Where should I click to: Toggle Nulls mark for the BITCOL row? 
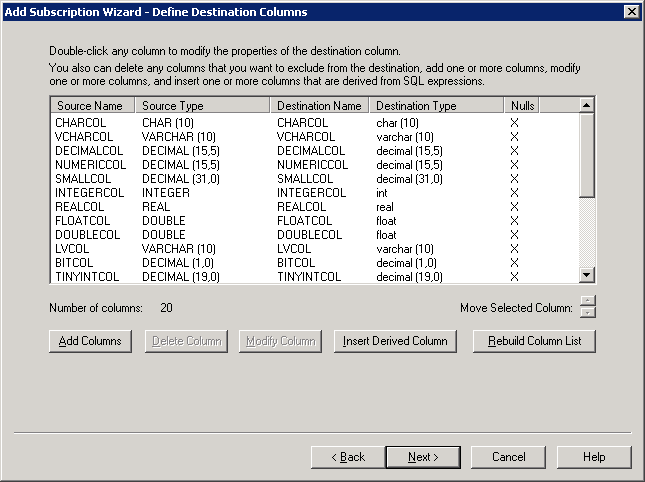[x=515, y=262]
